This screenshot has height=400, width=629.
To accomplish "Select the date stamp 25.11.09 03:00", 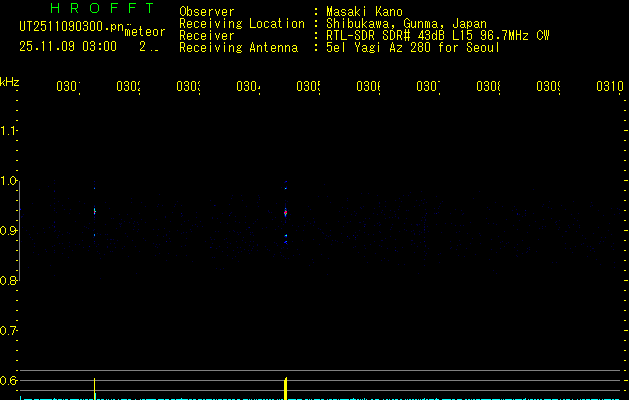I will (68, 47).
